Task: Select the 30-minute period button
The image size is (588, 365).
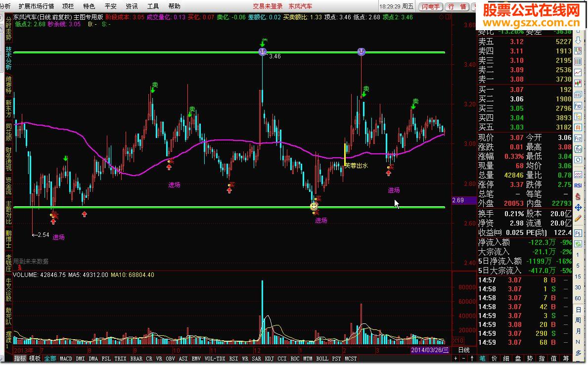Action: (578, 288)
